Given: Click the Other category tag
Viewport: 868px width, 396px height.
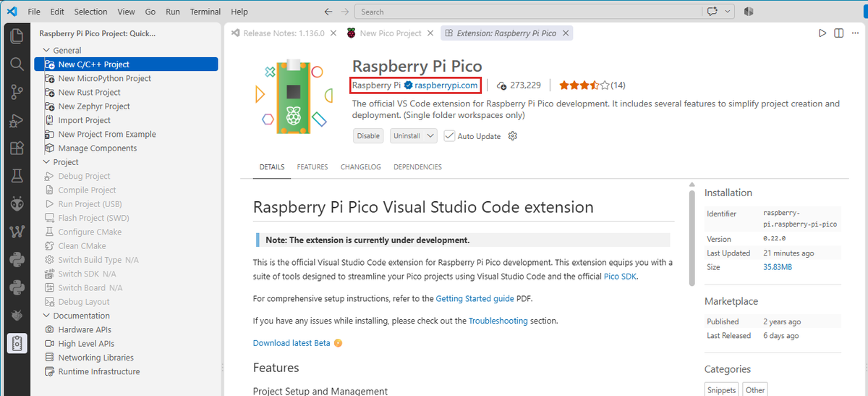Looking at the screenshot, I should [755, 389].
